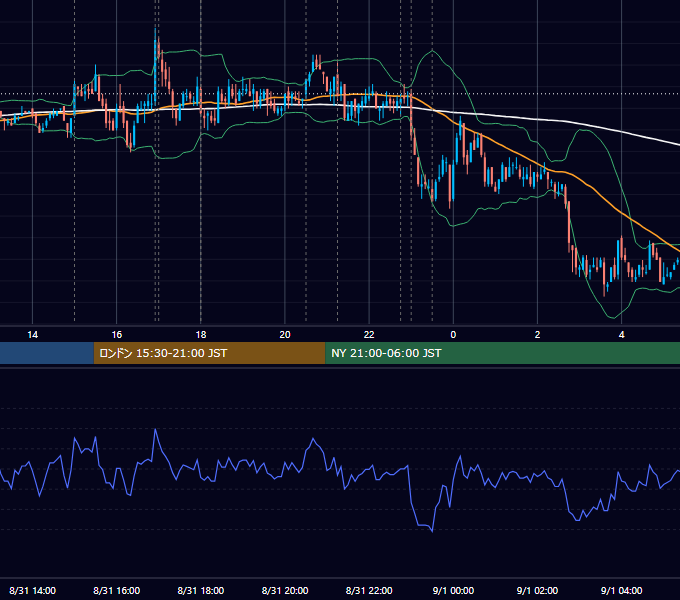Click the 0 hour label on price chart axis
Image resolution: width=680 pixels, height=600 pixels.
(453, 335)
